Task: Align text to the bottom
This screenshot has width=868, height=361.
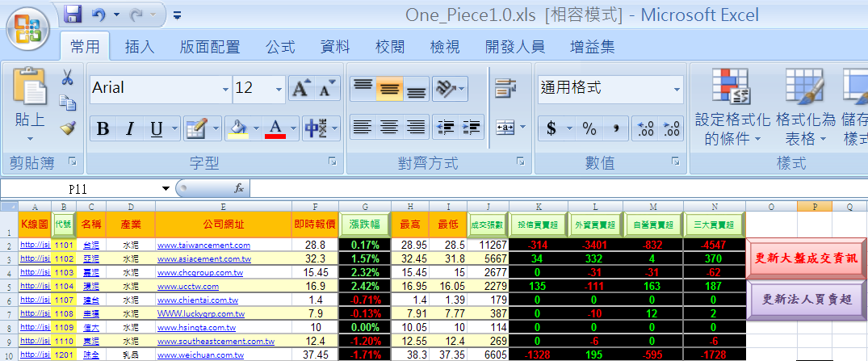Action: (x=417, y=89)
